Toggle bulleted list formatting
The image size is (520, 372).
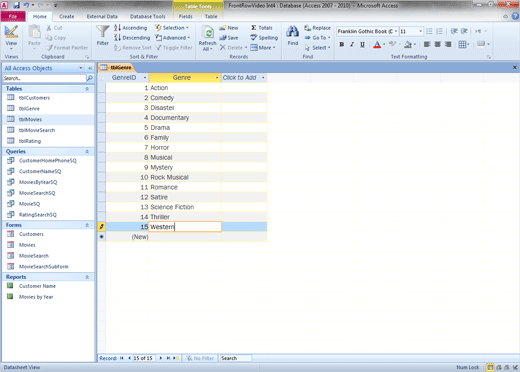(x=429, y=31)
